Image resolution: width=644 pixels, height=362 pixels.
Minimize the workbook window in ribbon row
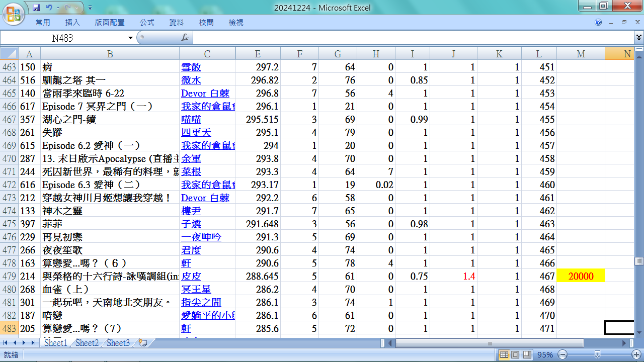(x=611, y=22)
